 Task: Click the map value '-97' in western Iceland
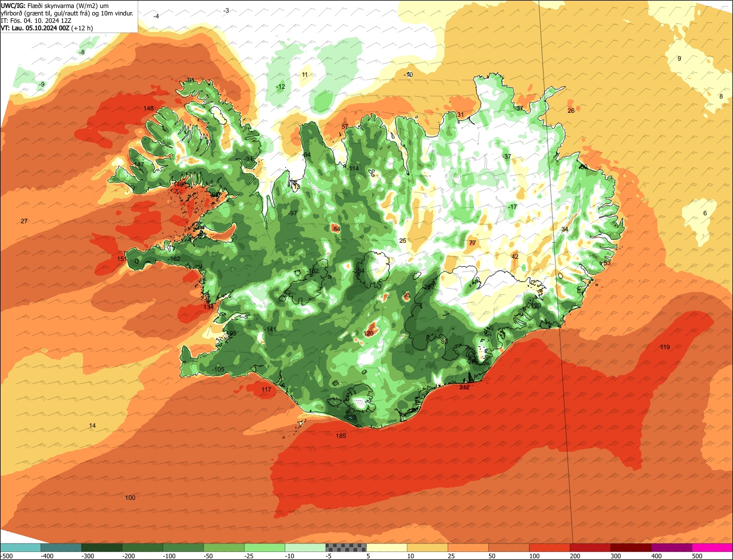tap(293, 214)
